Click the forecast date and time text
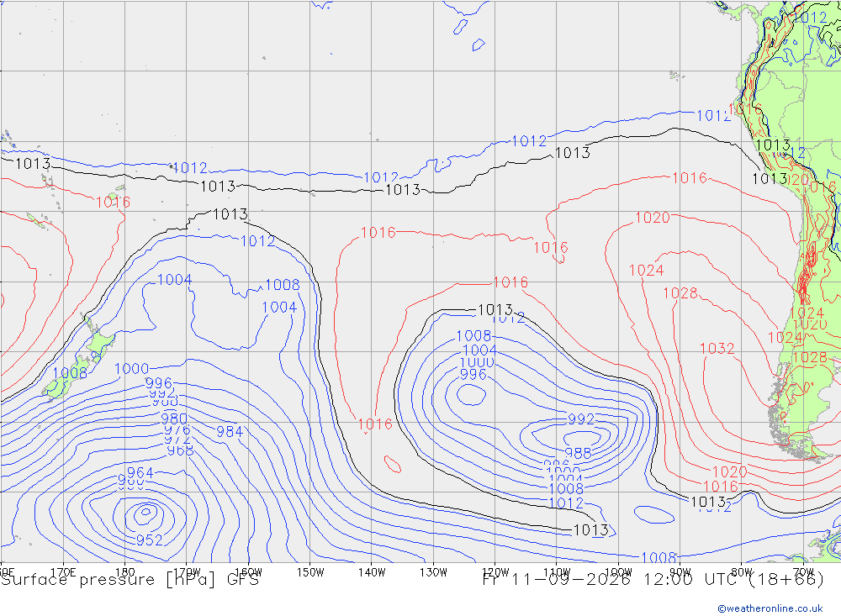The image size is (841, 616). (x=653, y=580)
